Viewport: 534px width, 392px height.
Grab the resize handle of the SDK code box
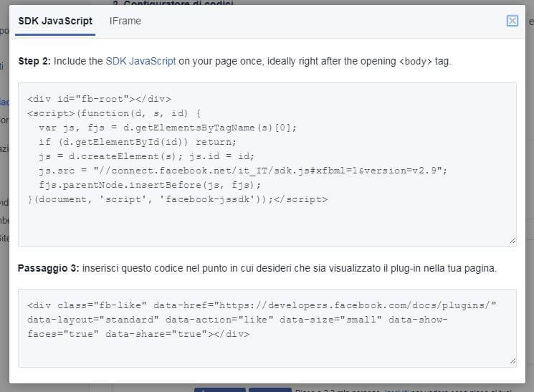513,241
